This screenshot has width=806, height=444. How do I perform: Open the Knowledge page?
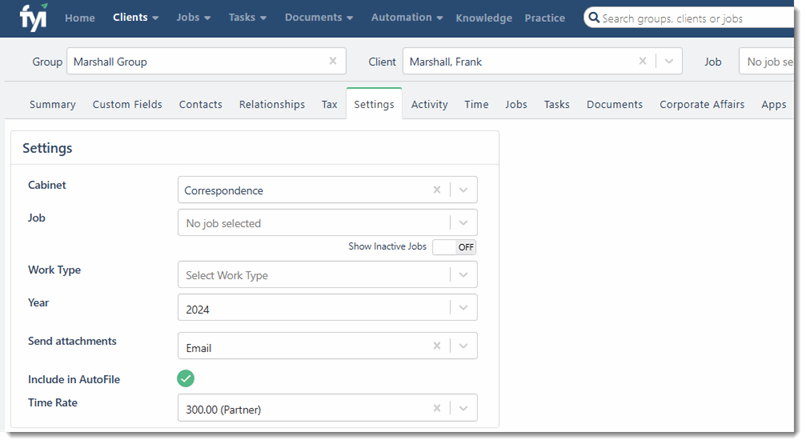tap(484, 18)
